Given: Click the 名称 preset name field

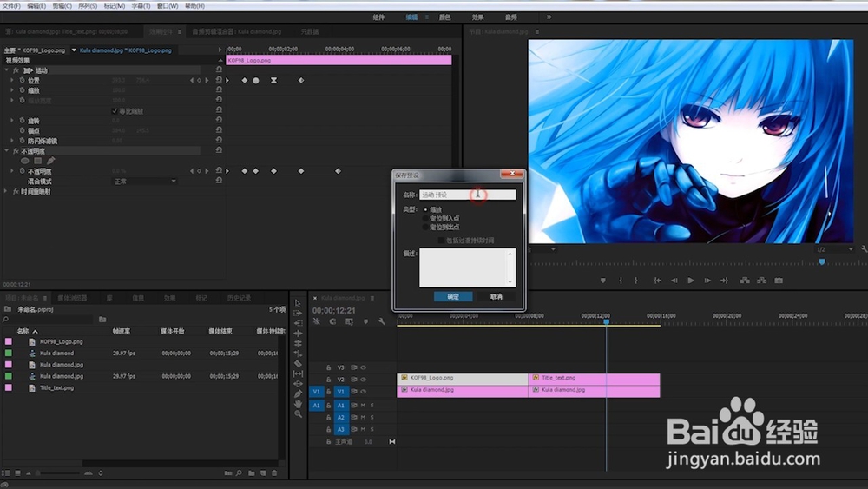Looking at the screenshot, I should coord(467,195).
